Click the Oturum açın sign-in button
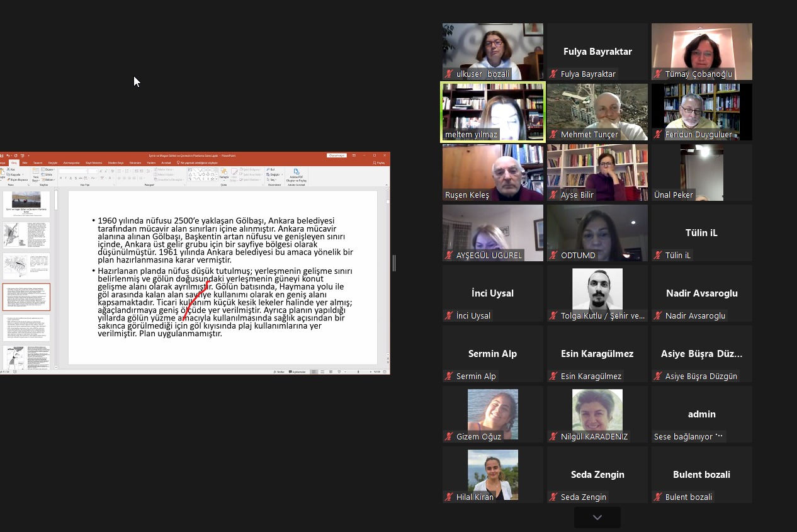Image resolution: width=797 pixels, height=532 pixels. (337, 155)
